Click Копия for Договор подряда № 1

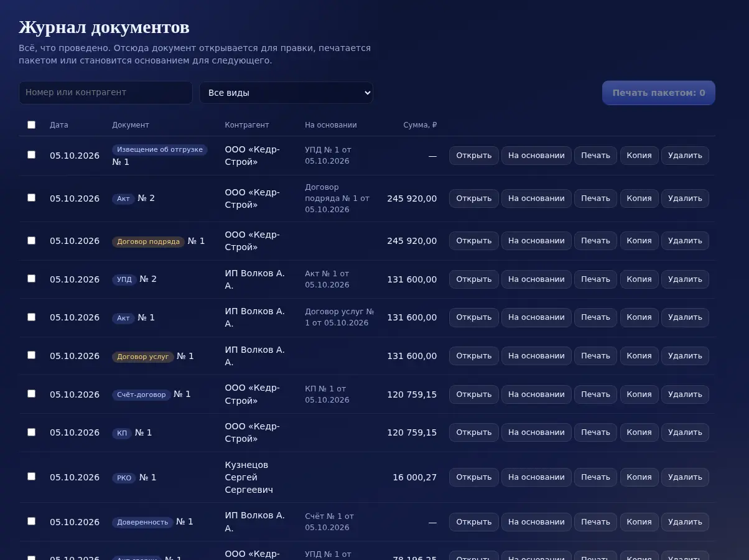pos(639,241)
